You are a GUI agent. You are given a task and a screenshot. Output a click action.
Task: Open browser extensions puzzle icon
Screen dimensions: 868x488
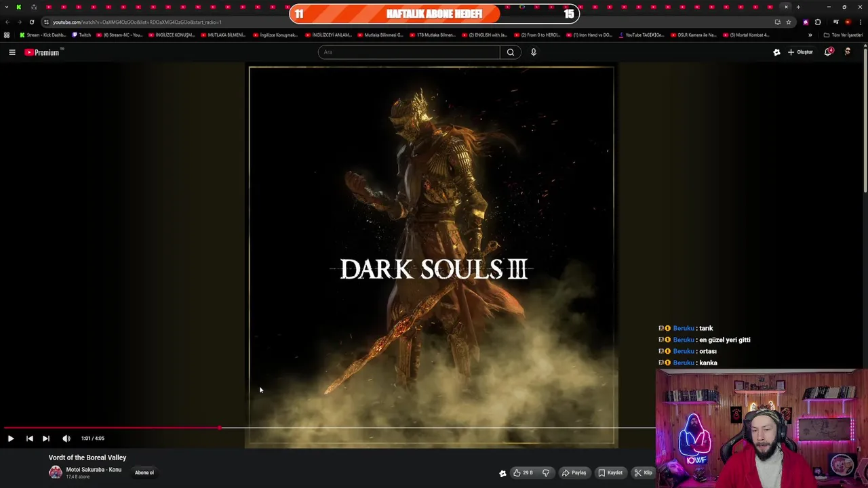click(x=818, y=22)
